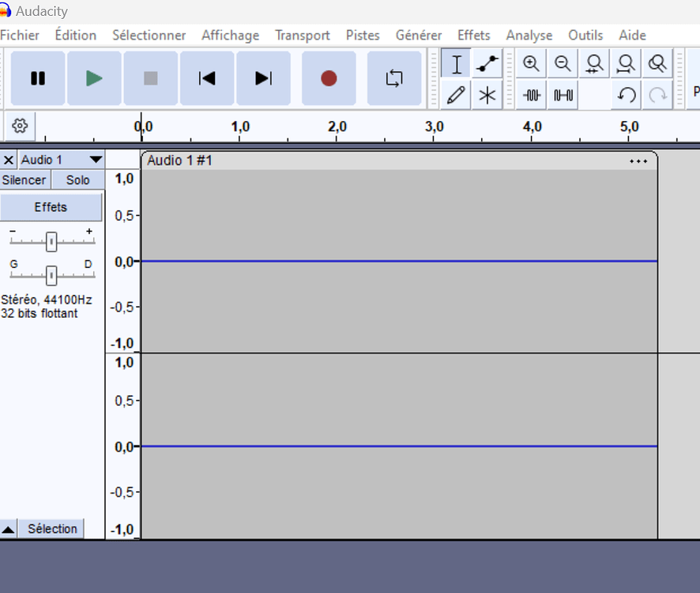Open the Transport menu

click(x=303, y=35)
